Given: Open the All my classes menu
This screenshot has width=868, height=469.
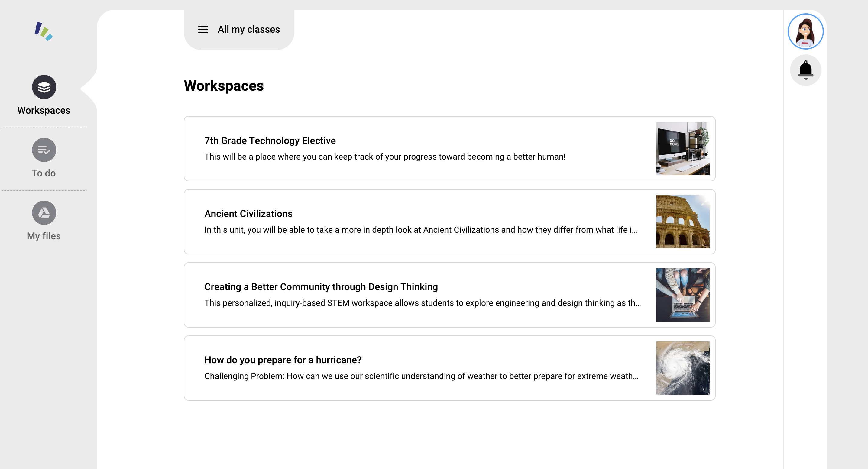Looking at the screenshot, I should [249, 30].
